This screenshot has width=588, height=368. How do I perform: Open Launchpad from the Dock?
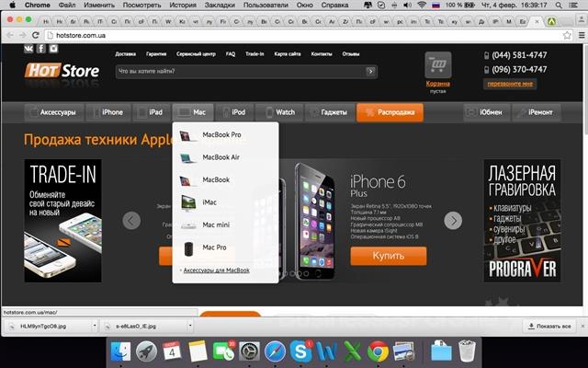point(146,351)
